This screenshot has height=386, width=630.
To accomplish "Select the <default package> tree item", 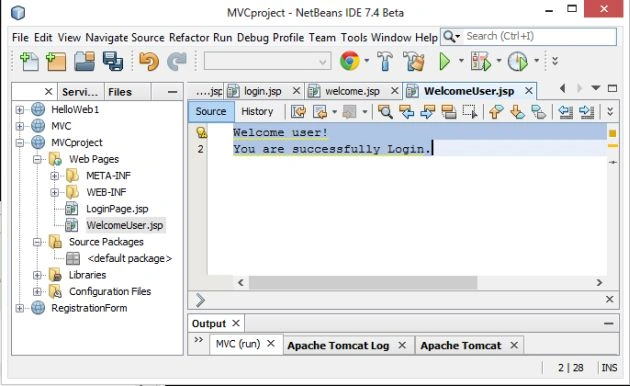I will click(129, 258).
